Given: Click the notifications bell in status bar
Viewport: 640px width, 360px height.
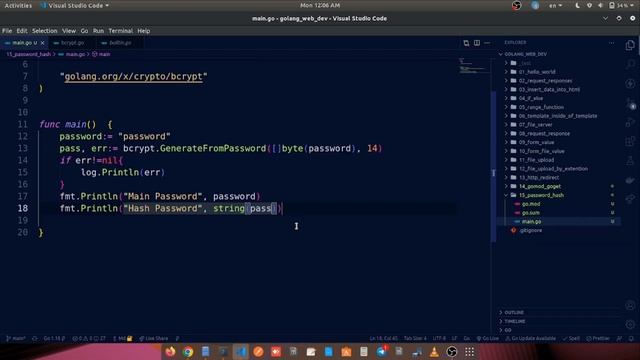Looking at the screenshot, I should click(x=631, y=338).
